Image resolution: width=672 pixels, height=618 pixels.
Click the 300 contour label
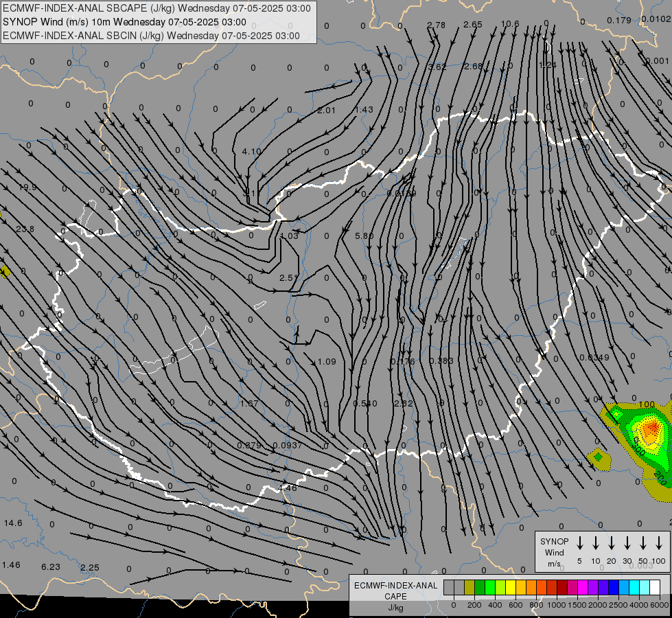point(638,449)
